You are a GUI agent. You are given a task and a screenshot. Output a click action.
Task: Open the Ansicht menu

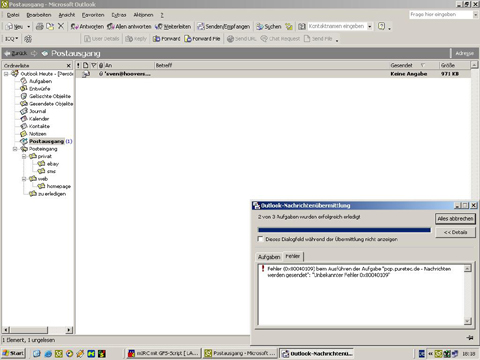[x=67, y=15]
